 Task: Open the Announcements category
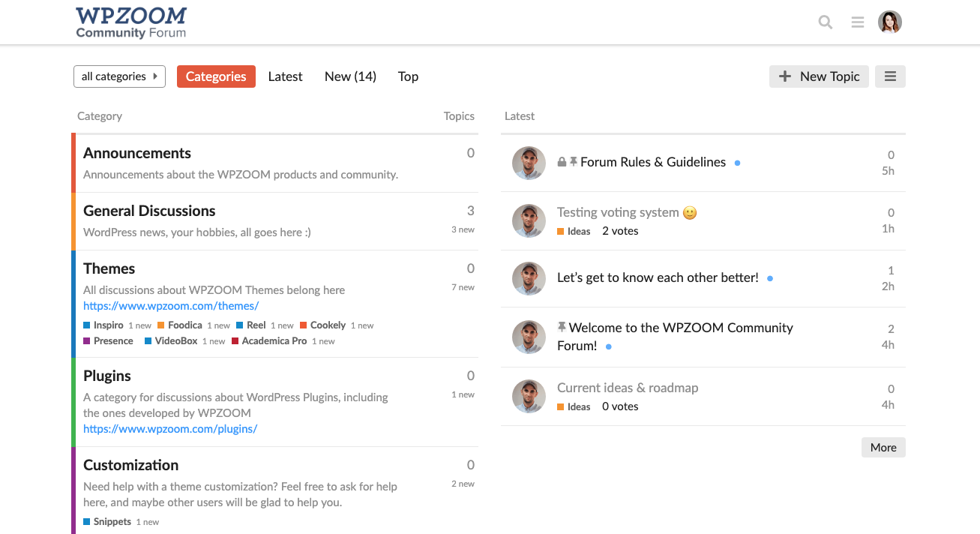coord(137,153)
